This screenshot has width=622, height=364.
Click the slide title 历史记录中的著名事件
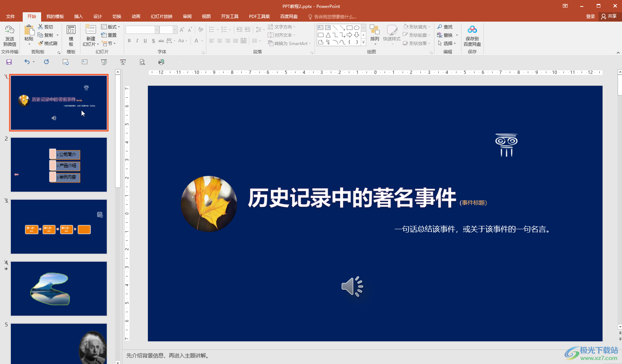352,198
